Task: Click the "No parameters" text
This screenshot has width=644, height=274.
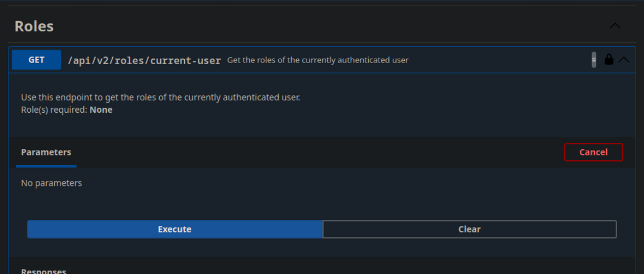Action: (x=51, y=183)
